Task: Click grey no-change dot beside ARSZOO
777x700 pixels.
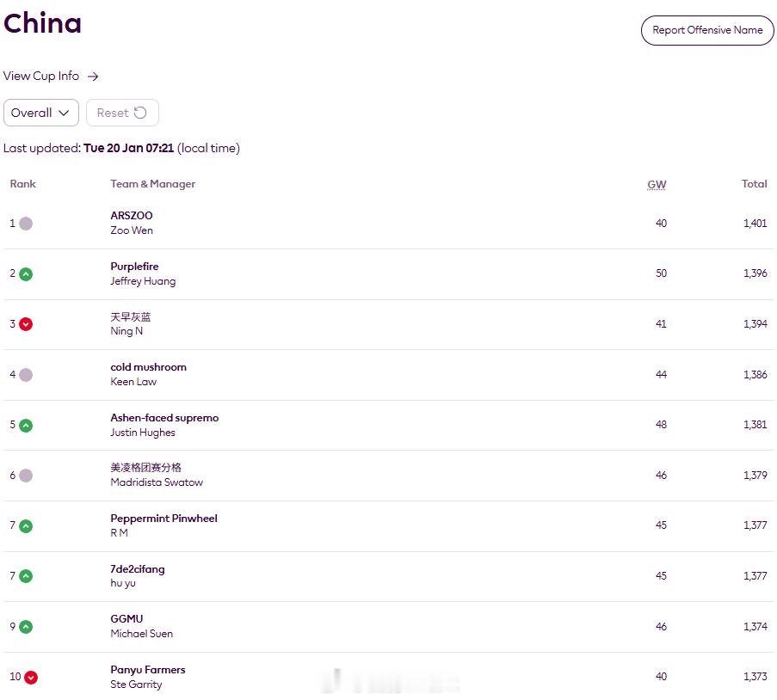Action: click(26, 224)
